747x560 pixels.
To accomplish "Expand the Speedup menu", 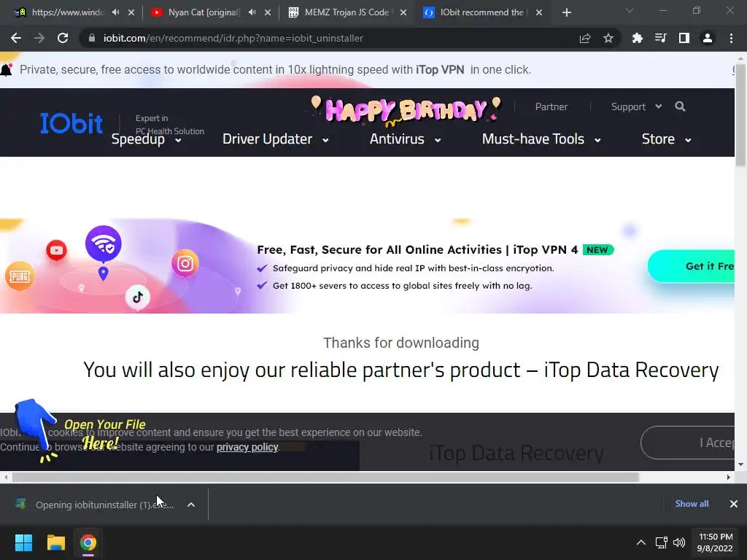I will (x=146, y=139).
